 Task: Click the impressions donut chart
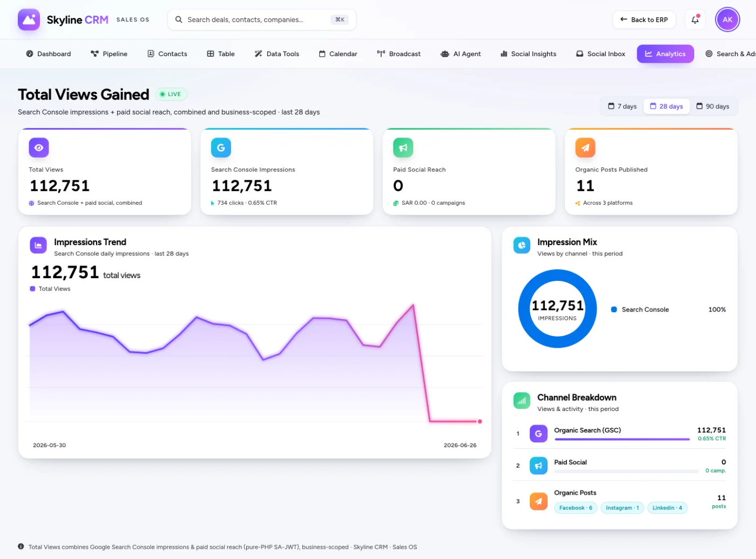point(557,309)
